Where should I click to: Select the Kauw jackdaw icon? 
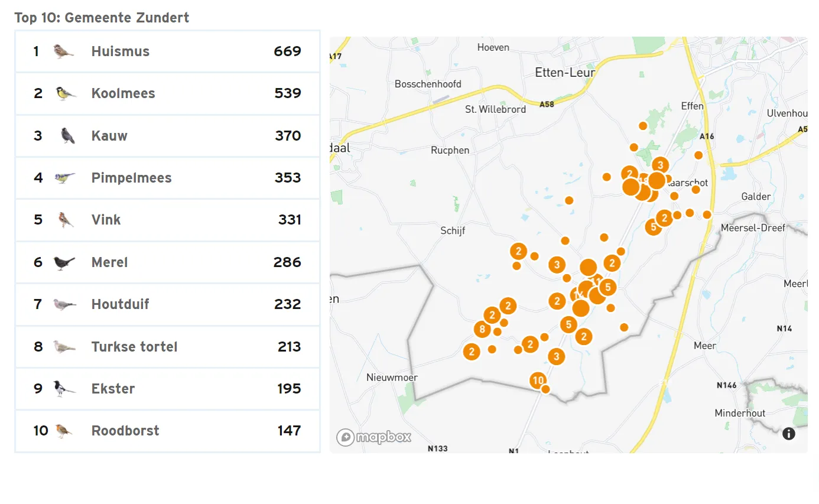click(68, 136)
